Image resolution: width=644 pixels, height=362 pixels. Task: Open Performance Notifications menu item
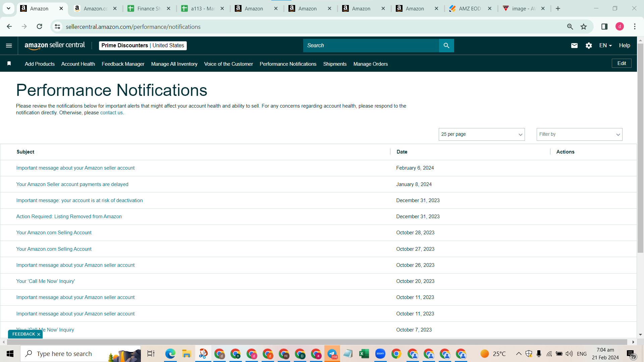288,64
